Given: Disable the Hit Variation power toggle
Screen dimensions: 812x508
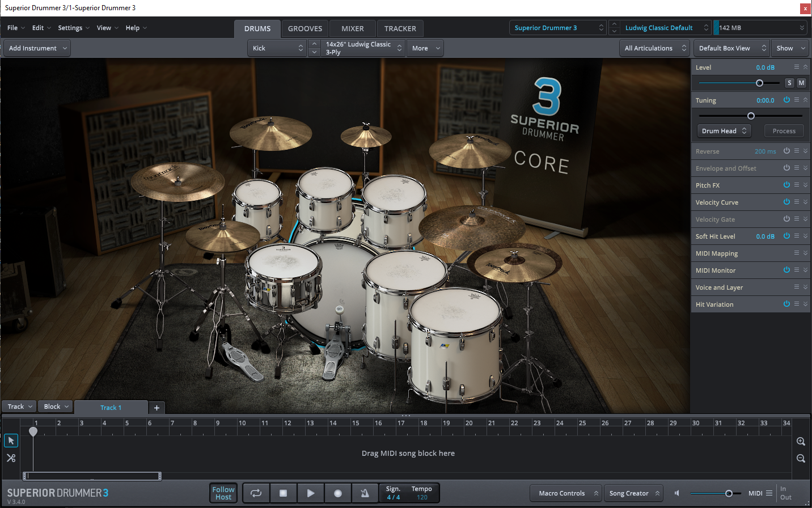Looking at the screenshot, I should (786, 304).
